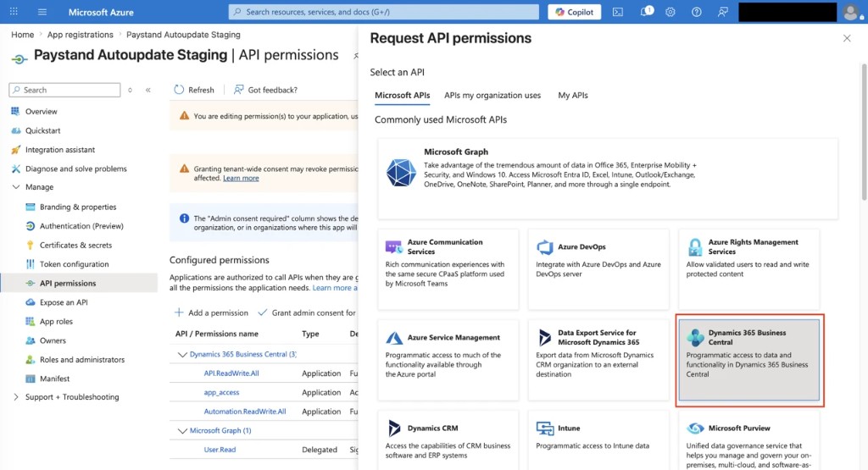Close the Request API permissions panel

click(847, 38)
